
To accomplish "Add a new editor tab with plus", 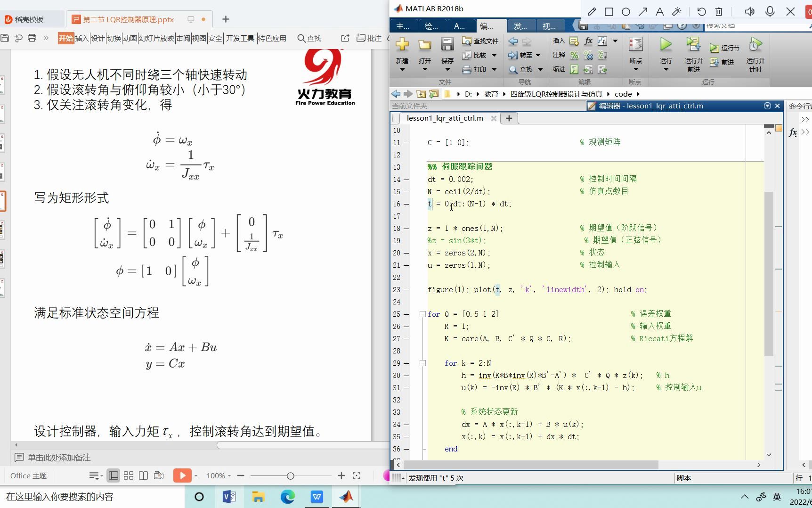I will point(509,118).
